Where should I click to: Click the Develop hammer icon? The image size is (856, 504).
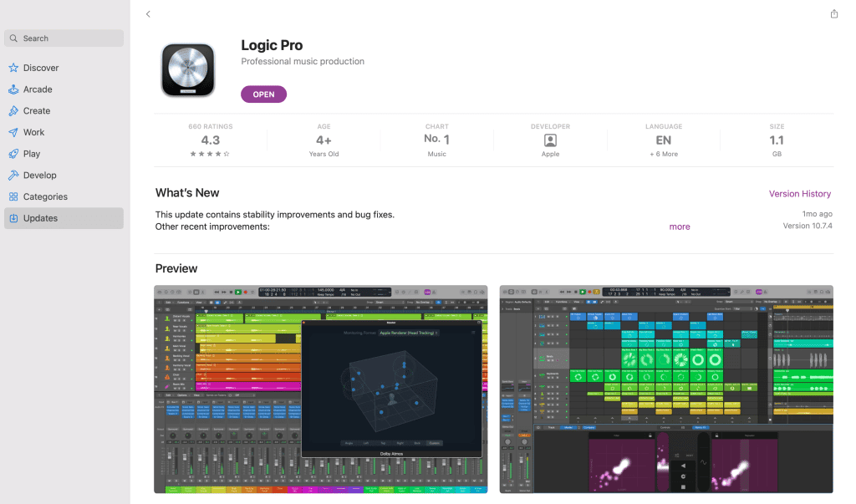point(13,176)
